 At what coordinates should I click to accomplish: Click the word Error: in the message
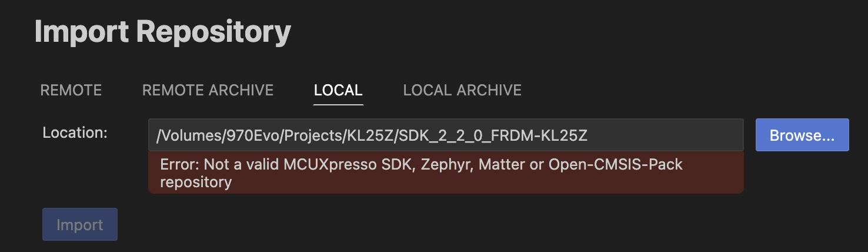pyautogui.click(x=179, y=164)
